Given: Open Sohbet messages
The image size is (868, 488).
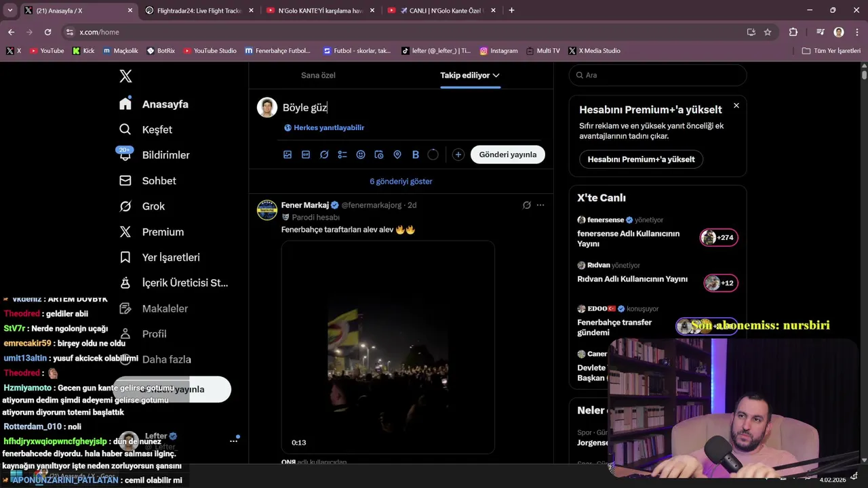Looking at the screenshot, I should [147, 181].
